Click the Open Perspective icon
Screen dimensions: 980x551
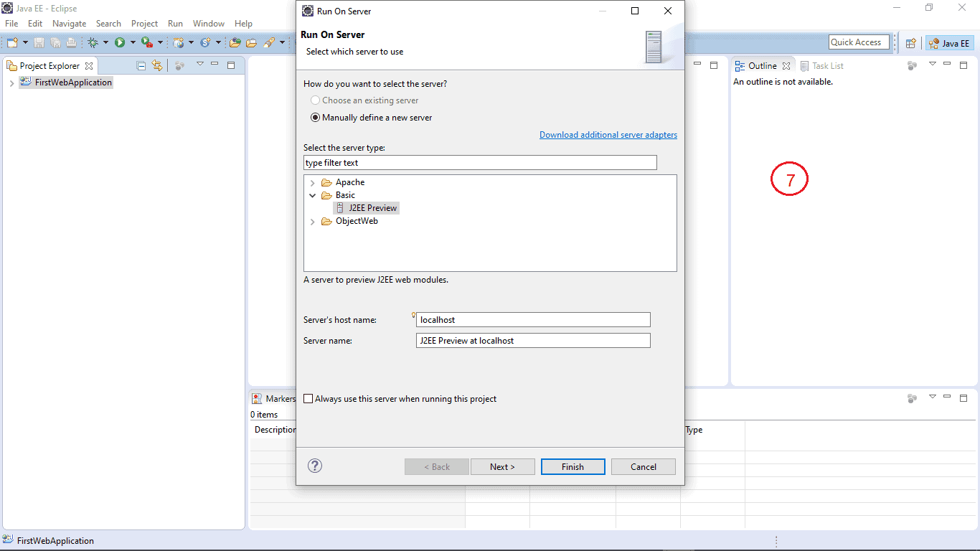pos(910,43)
